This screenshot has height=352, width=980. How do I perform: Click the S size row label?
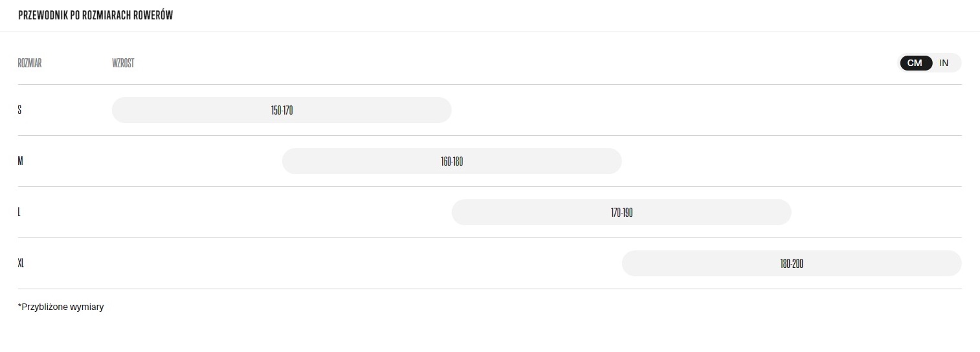point(19,110)
